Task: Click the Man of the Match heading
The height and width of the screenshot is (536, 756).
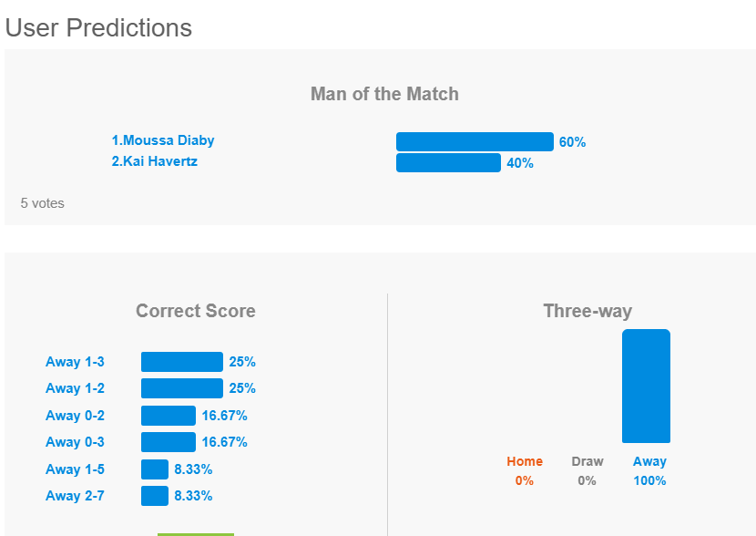Action: pyautogui.click(x=384, y=94)
